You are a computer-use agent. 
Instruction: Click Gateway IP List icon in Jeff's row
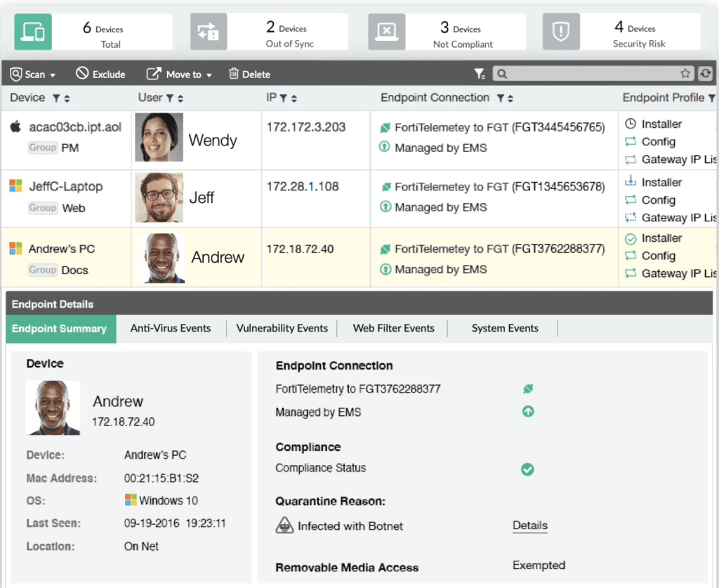pos(631,217)
